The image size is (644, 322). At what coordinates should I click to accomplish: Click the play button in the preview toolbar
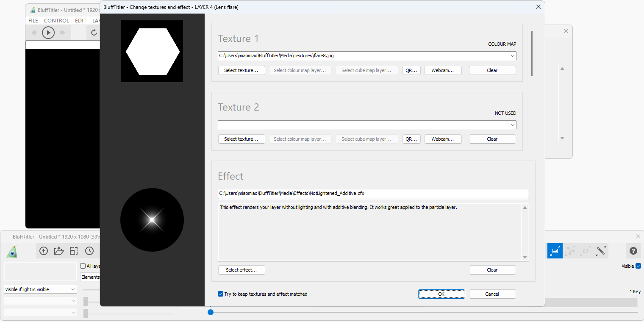point(48,33)
